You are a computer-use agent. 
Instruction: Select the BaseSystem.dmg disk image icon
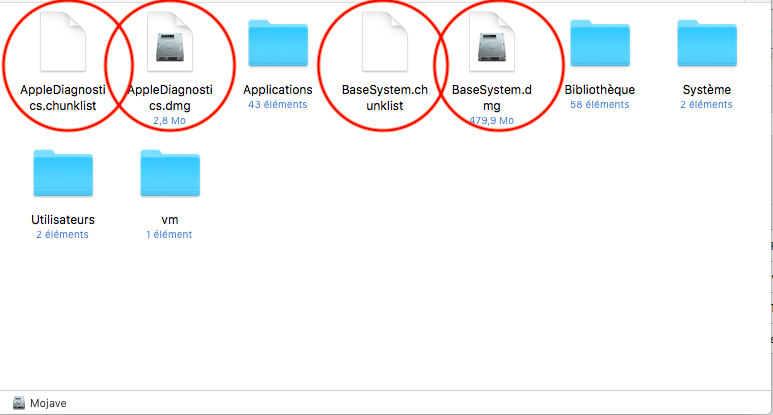492,42
